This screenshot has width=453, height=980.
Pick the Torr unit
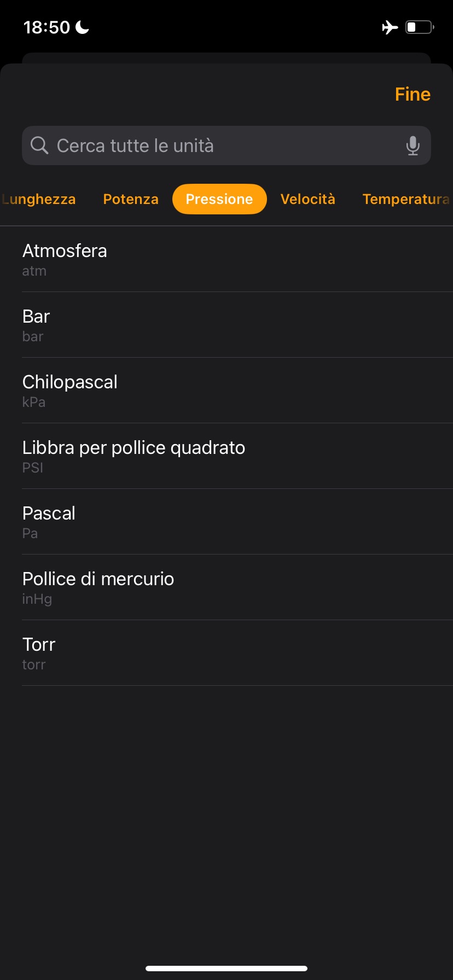(x=226, y=653)
